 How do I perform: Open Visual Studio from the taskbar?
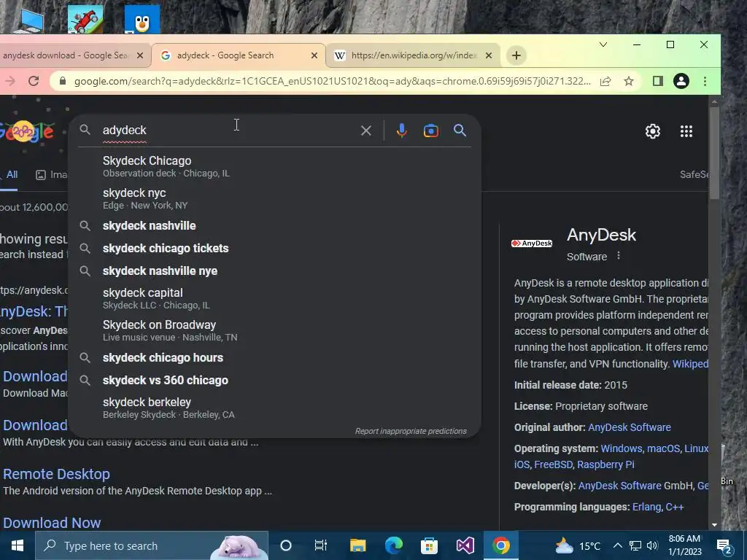pos(465,545)
